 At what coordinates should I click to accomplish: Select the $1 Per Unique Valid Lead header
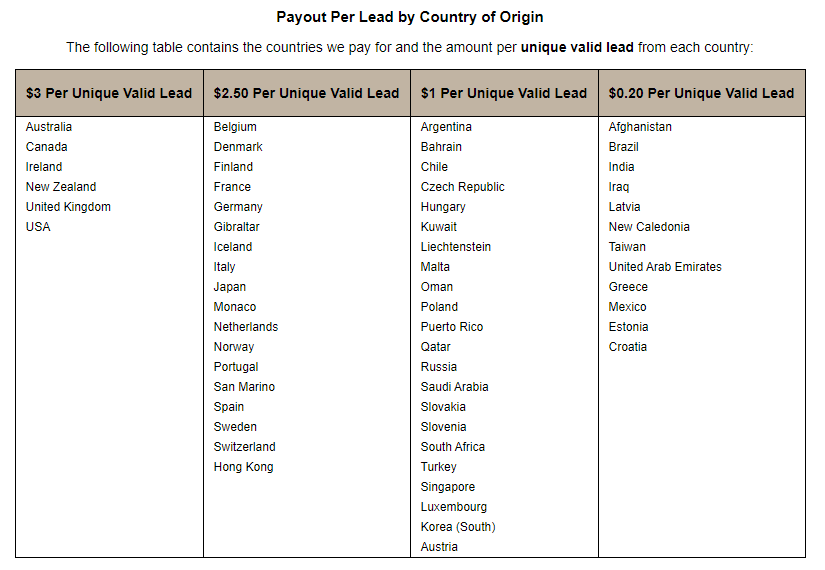[x=504, y=93]
